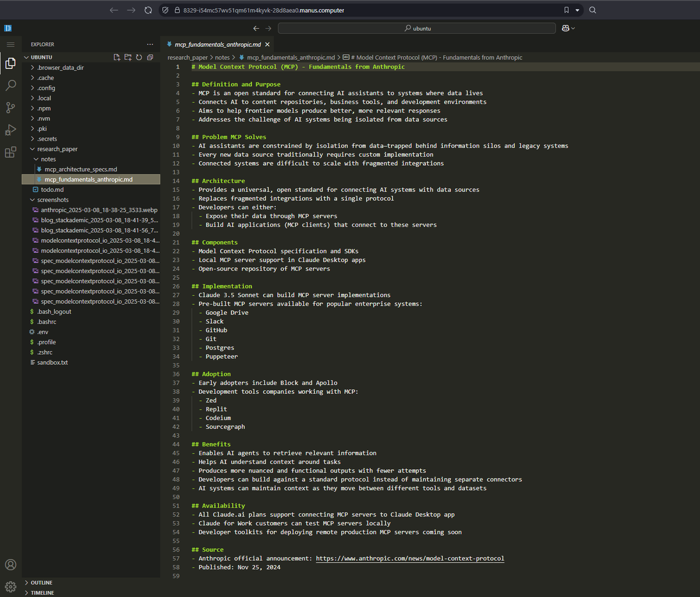Click the heading symbol in the breadcrumb

432,58
